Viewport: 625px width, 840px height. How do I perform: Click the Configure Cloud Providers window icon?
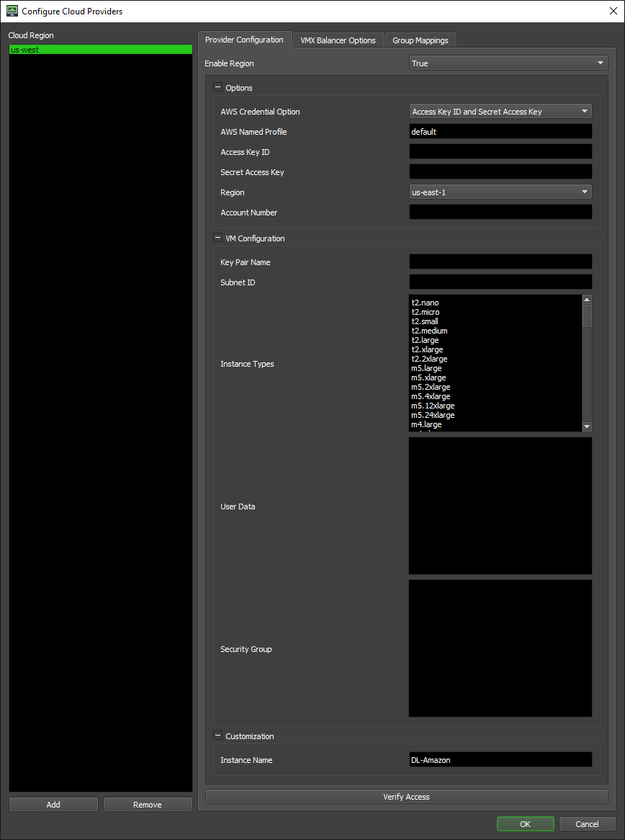pos(12,11)
